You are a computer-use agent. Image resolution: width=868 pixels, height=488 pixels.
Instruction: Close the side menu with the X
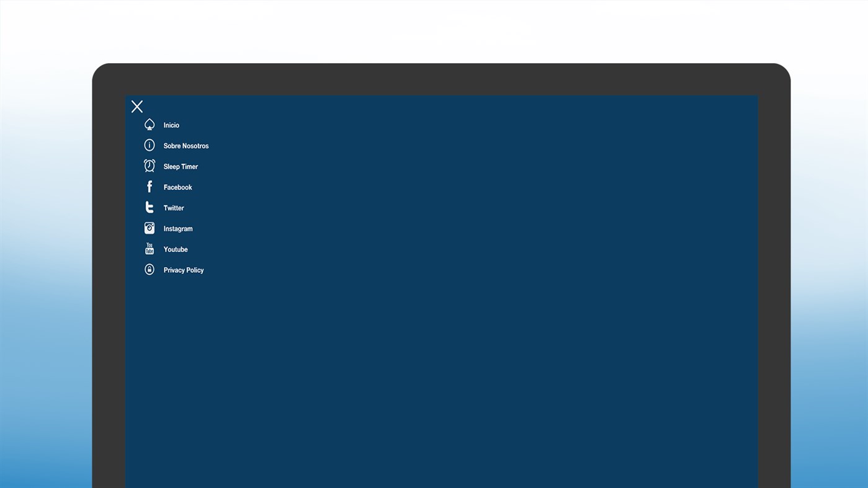[x=137, y=107]
